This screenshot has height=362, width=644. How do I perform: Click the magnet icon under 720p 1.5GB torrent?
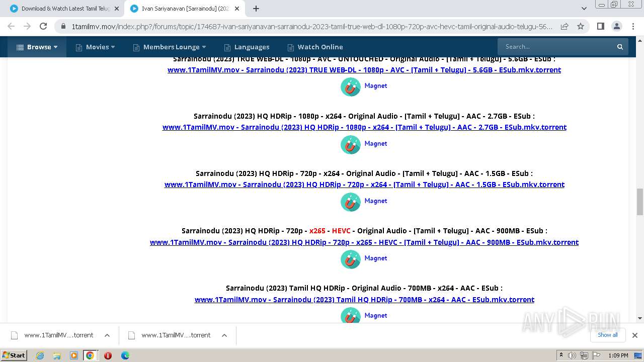pos(351,202)
